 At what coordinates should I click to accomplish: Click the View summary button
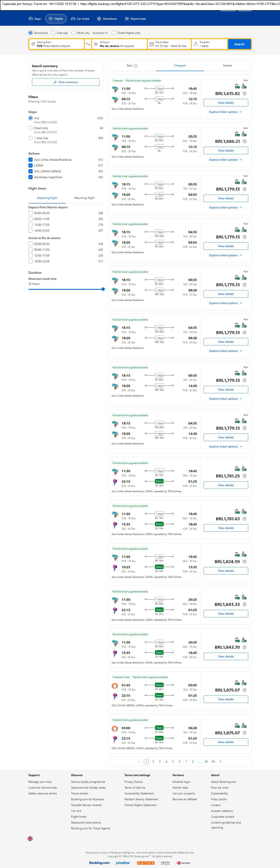66,82
